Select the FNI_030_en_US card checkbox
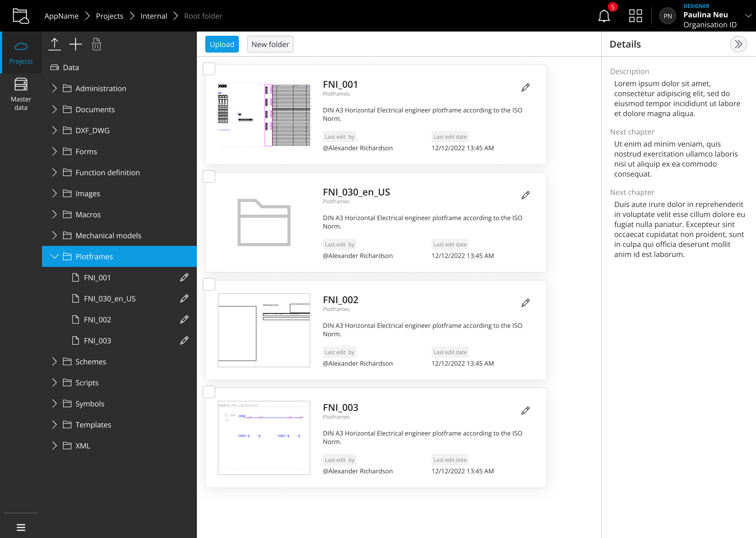Viewport: 756px width, 538px height. click(209, 177)
